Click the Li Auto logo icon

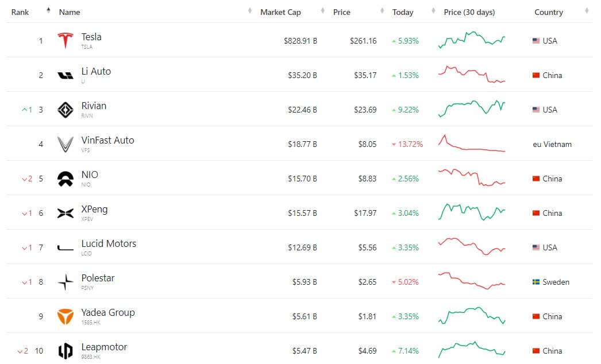pyautogui.click(x=66, y=75)
